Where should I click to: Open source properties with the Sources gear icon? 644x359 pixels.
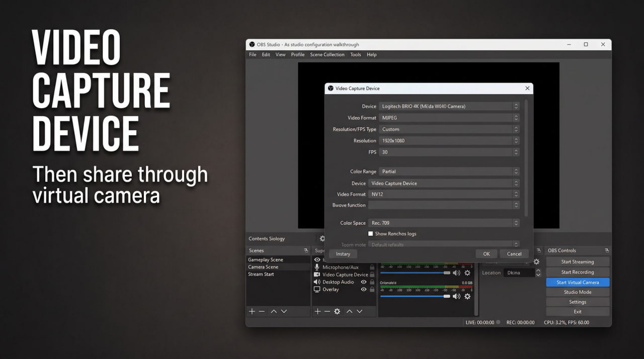(x=337, y=312)
